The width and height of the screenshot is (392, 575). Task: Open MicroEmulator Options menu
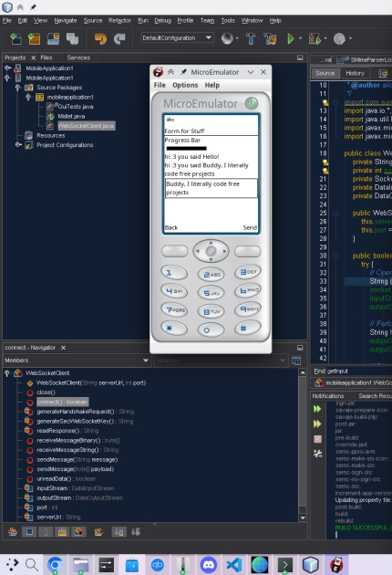click(x=185, y=85)
